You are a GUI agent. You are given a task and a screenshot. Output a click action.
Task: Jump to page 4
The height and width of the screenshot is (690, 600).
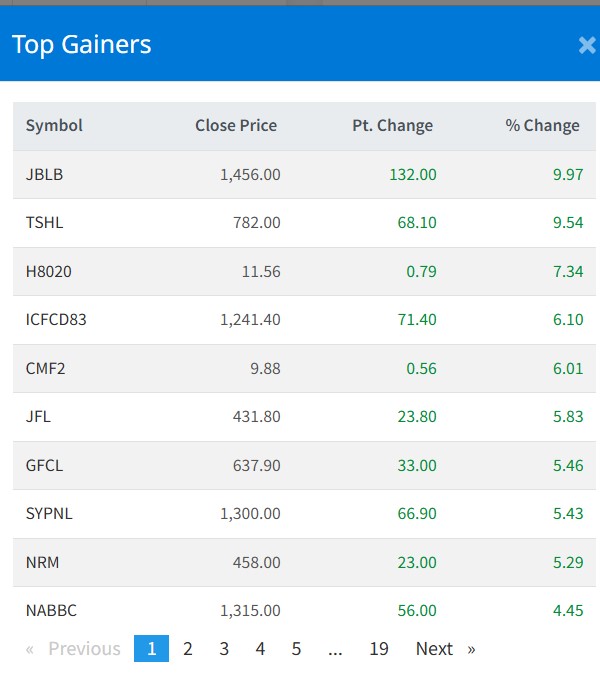click(x=260, y=649)
